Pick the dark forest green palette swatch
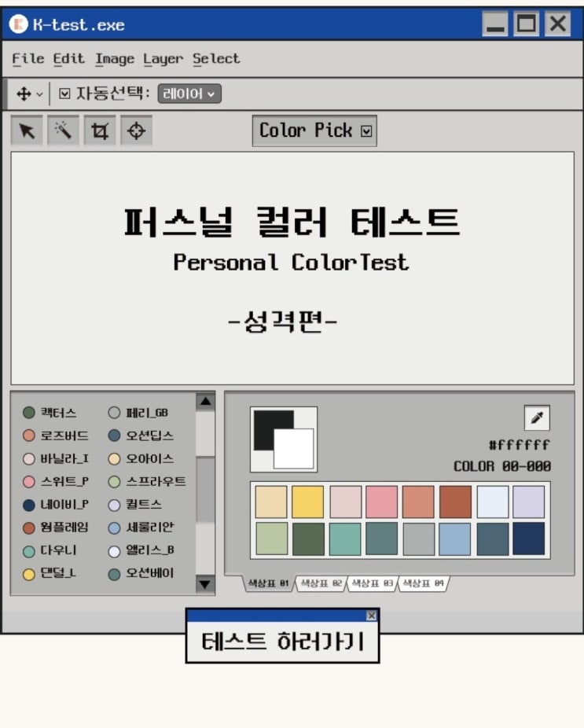The height and width of the screenshot is (728, 584). tap(308, 539)
